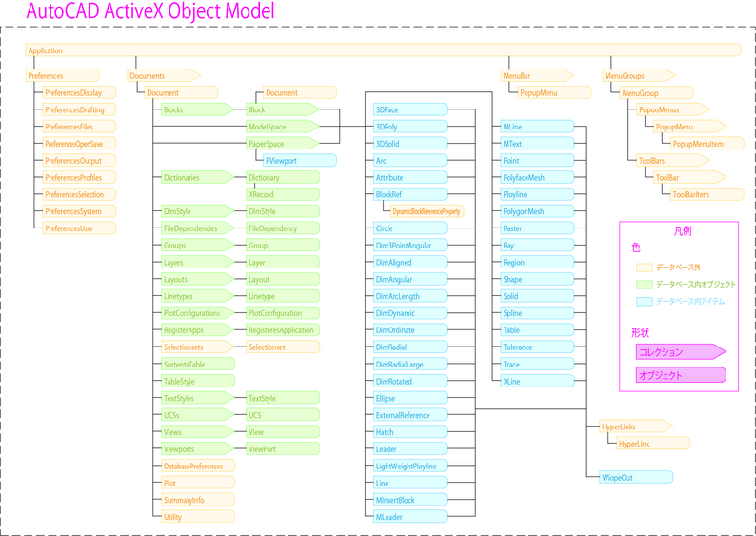Viewport: 756px width, 536px height.
Task: Select the PreferencesProfiles node
Action: coord(80,177)
